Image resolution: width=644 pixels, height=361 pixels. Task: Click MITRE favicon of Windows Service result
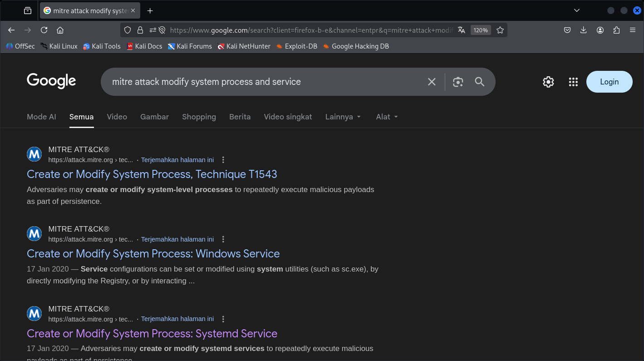[x=34, y=234]
